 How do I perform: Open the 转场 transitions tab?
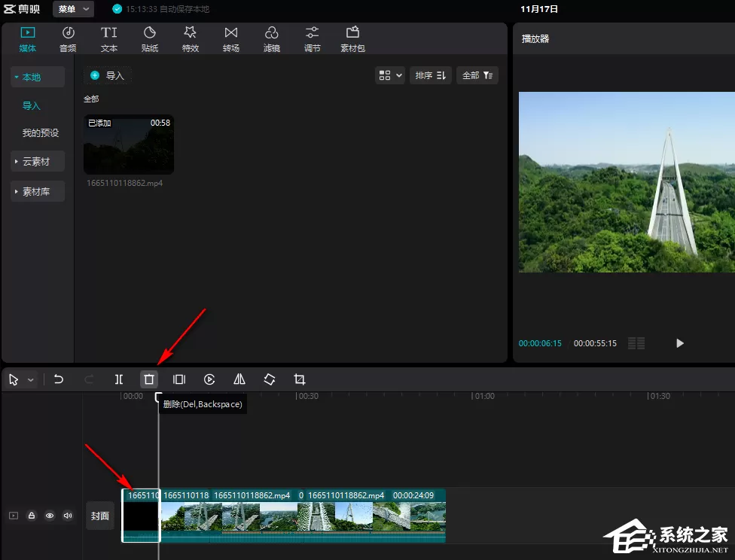pos(231,39)
